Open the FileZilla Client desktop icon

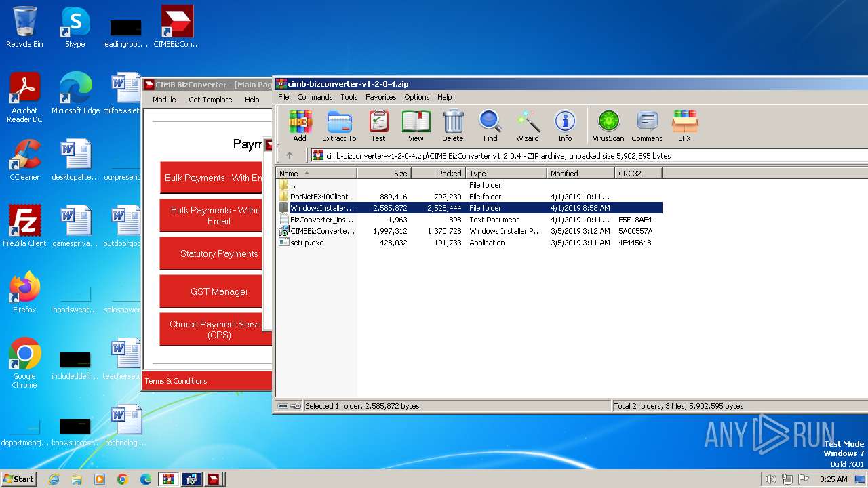[24, 226]
